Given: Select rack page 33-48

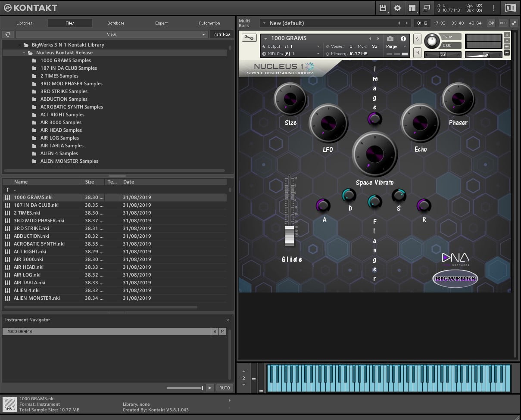Looking at the screenshot, I should 457,23.
